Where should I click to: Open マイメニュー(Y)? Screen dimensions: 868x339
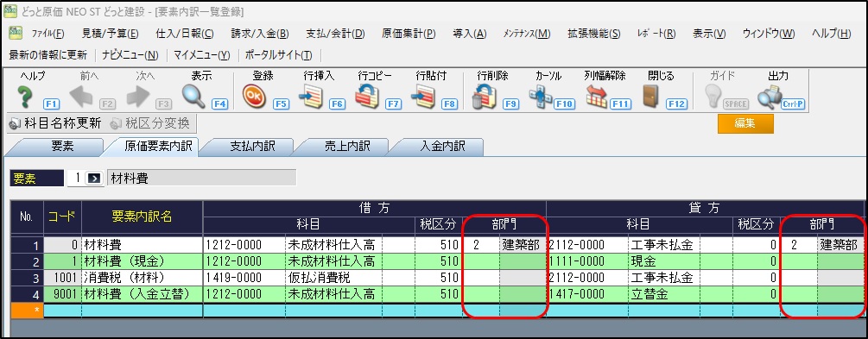201,55
